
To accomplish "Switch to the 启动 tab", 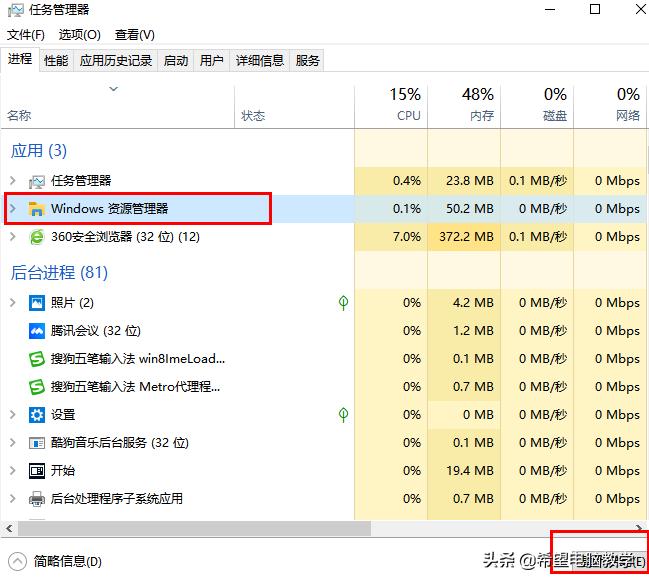I will coord(175,61).
